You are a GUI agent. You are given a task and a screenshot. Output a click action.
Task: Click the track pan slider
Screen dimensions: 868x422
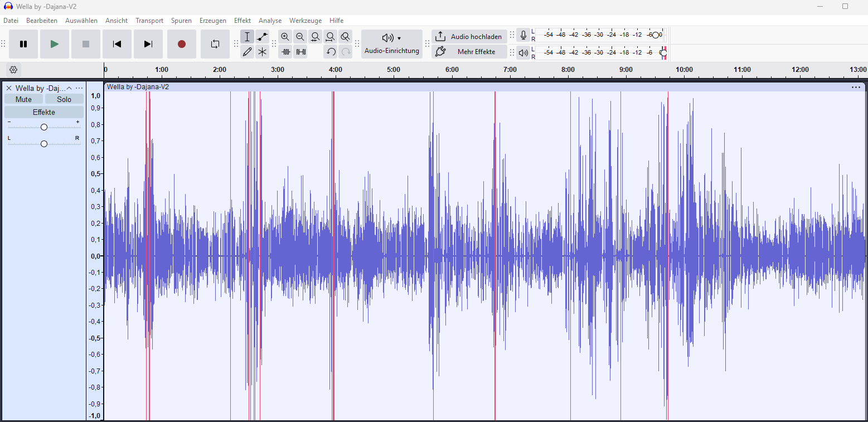44,144
